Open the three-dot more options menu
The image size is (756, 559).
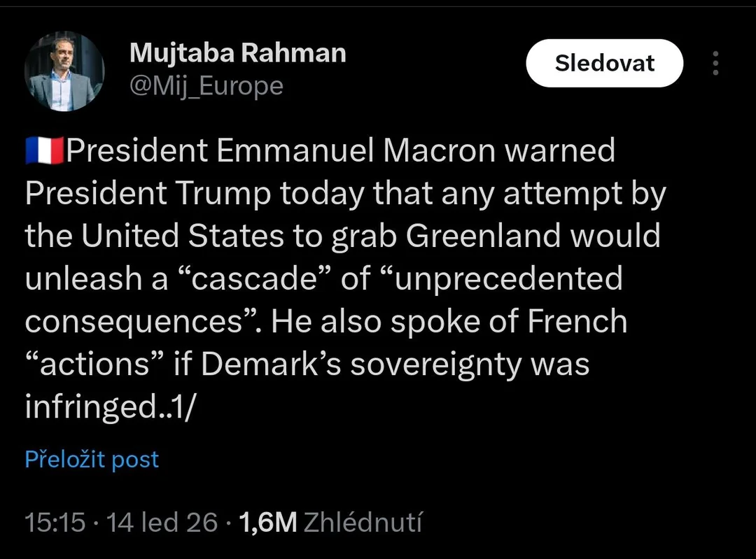(715, 63)
